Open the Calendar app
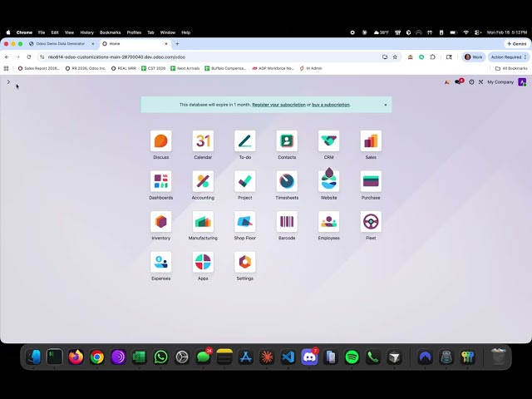Screen dimensions: 532x399 (203, 140)
